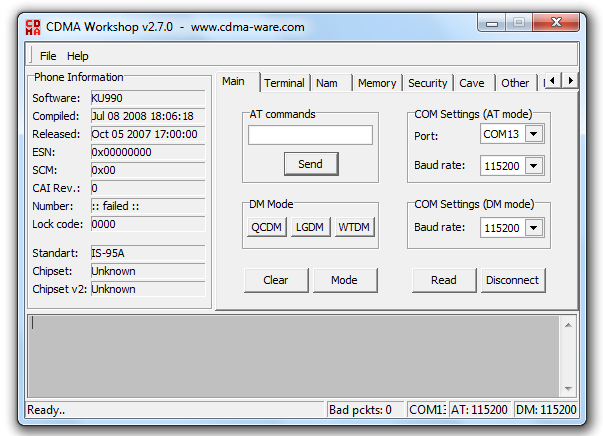Click the Clear button
The height and width of the screenshot is (436, 603).
(x=276, y=280)
